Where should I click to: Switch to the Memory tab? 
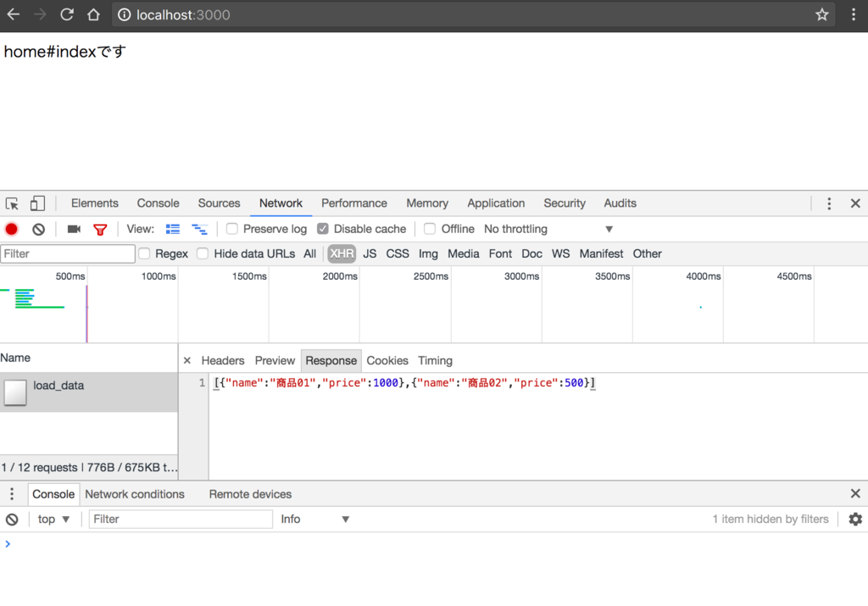click(x=427, y=203)
